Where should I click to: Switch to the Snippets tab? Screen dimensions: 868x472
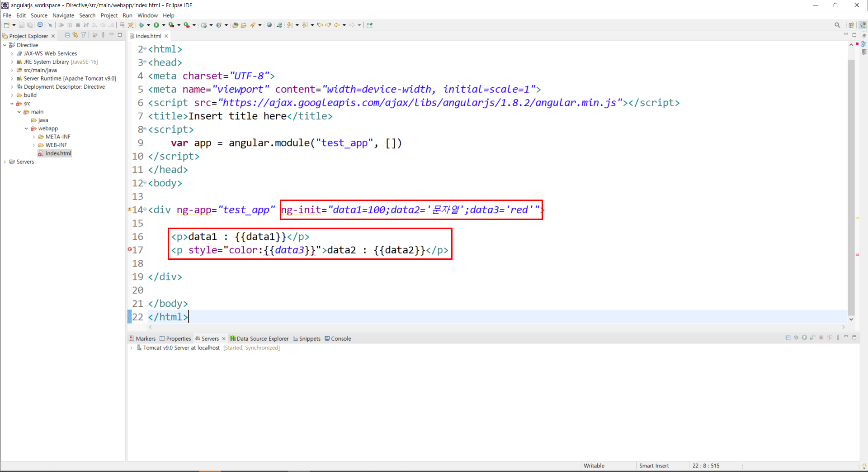pyautogui.click(x=307, y=339)
